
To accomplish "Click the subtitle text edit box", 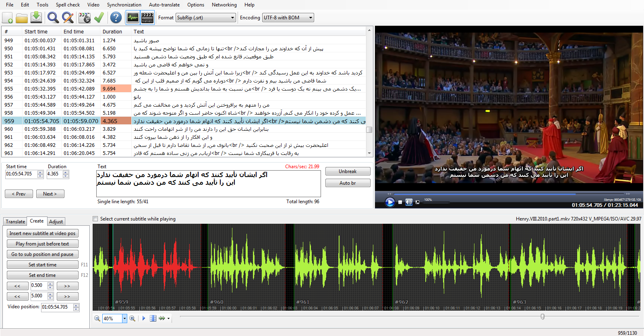I will pyautogui.click(x=208, y=183).
